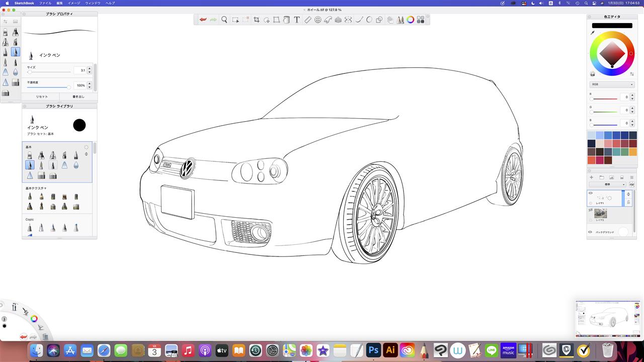Open the Brush Palette from the toolbar
This screenshot has height=362, width=644.
pos(400,20)
